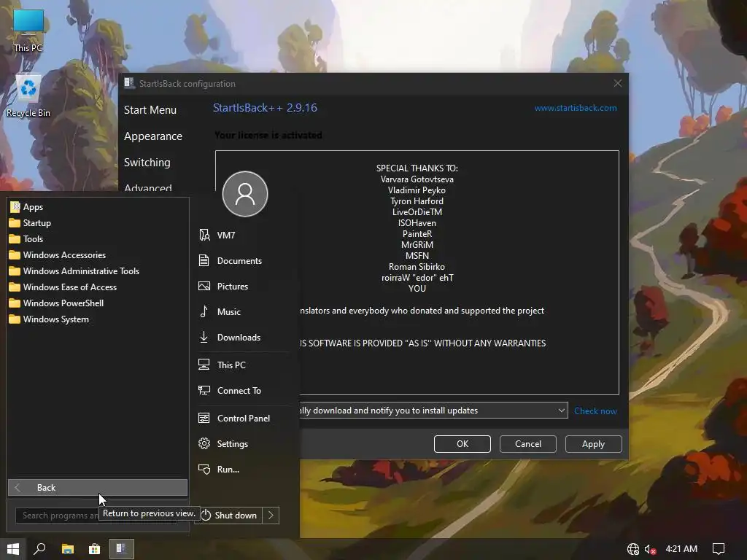Click Apply in StartIsBack configuration
The image size is (747, 560).
(x=593, y=444)
